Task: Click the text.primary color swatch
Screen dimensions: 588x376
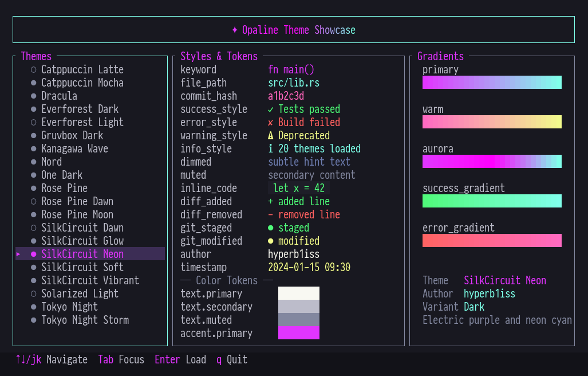Action: coord(299,293)
